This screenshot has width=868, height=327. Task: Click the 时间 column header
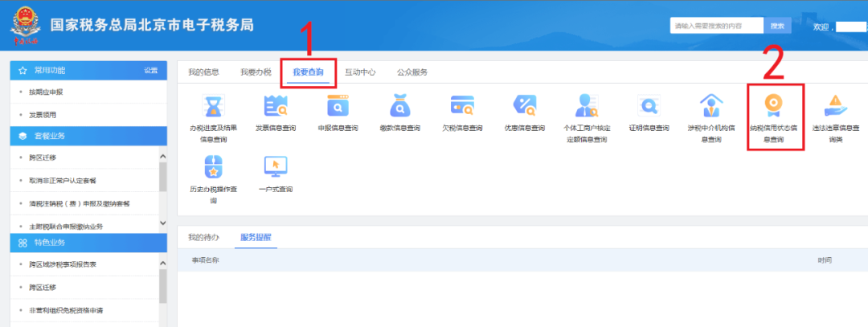click(825, 260)
